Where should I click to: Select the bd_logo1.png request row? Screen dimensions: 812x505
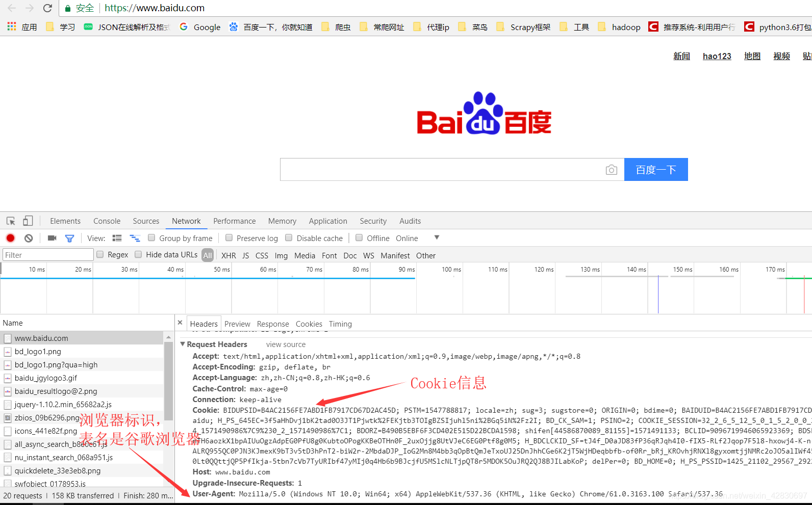pyautogui.click(x=82, y=351)
